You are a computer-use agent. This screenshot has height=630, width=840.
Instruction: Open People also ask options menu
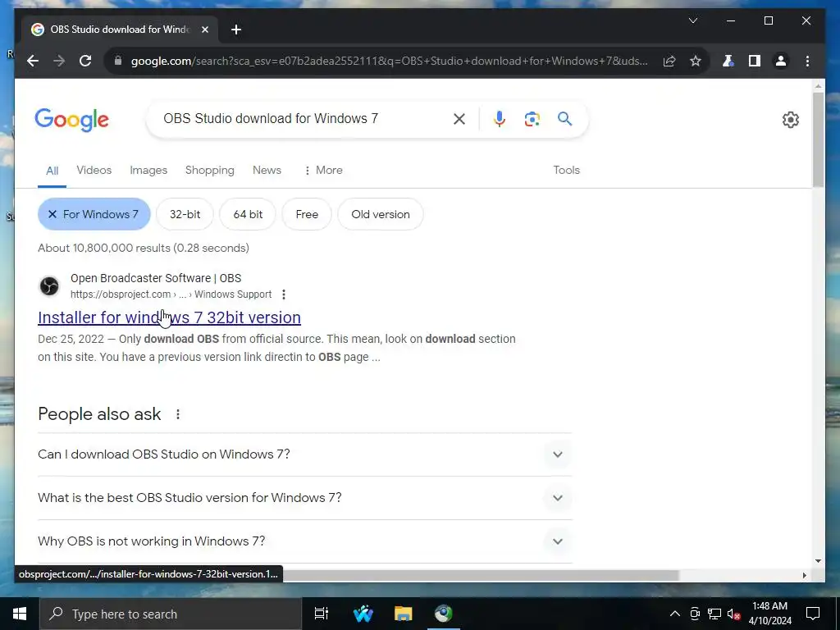tap(178, 414)
